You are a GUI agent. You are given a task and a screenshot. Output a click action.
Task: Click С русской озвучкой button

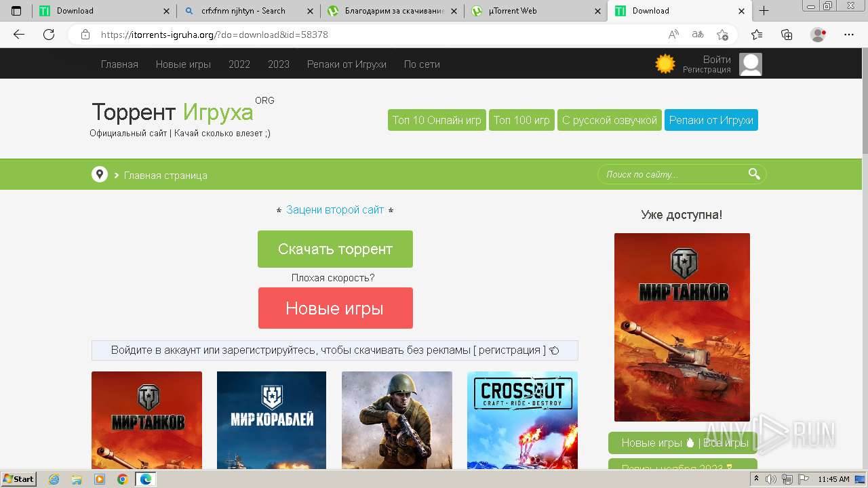pos(610,120)
